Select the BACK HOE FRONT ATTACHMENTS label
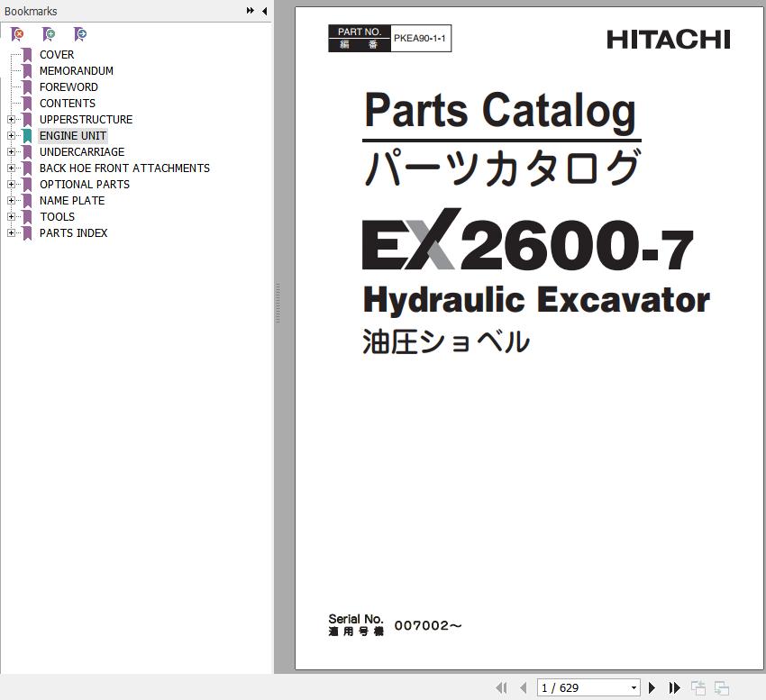The height and width of the screenshot is (700, 766). [124, 168]
